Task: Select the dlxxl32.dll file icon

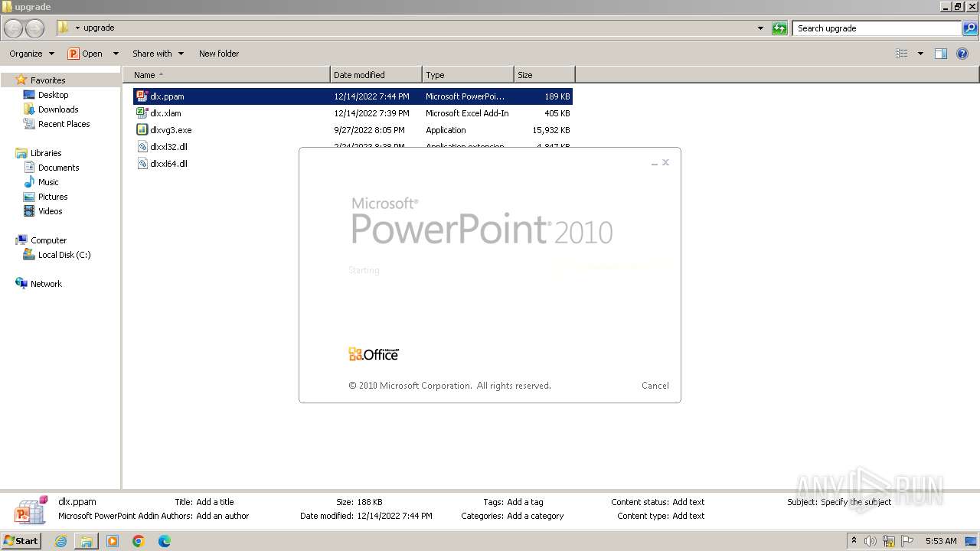Action: [x=142, y=147]
